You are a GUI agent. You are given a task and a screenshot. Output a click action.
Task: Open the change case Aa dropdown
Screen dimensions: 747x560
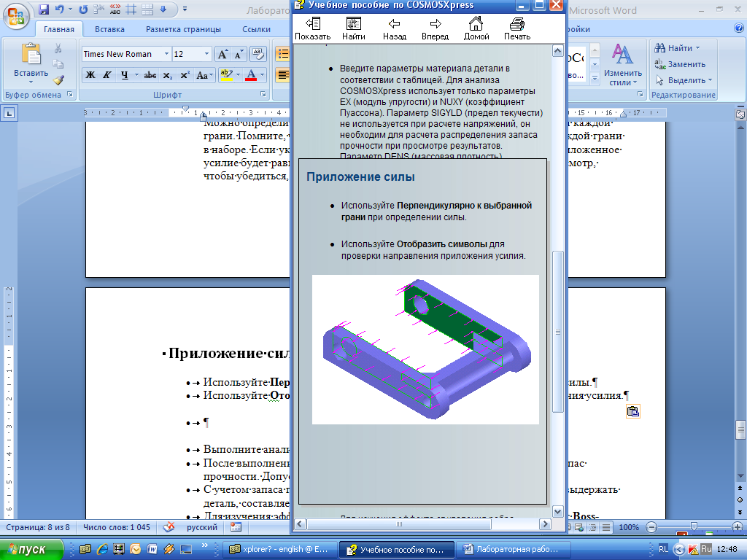[204, 75]
